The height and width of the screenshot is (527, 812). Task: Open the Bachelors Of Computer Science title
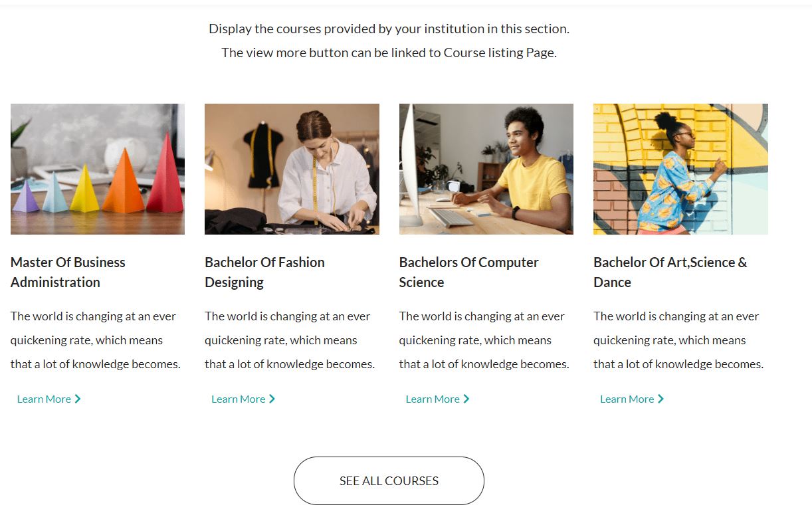coord(468,272)
